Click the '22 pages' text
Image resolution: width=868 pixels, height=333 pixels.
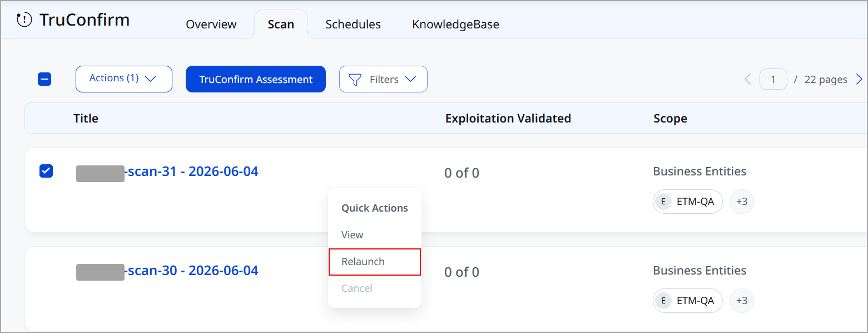point(826,80)
